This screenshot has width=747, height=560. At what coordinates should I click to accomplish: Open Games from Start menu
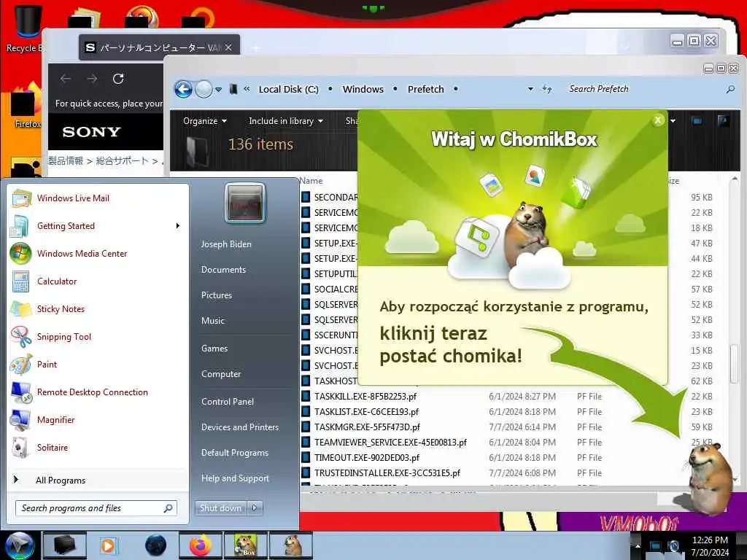tap(214, 349)
